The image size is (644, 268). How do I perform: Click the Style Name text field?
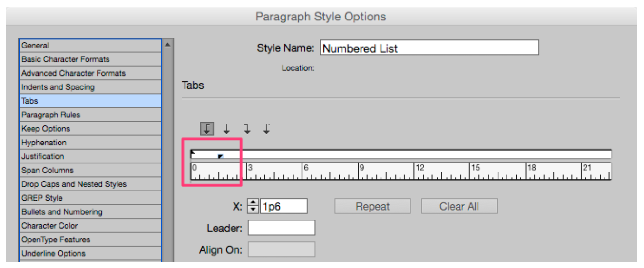point(429,48)
